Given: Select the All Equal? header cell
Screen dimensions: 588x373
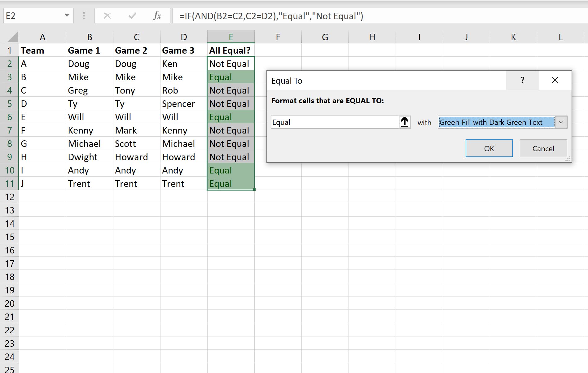Looking at the screenshot, I should coord(231,50).
